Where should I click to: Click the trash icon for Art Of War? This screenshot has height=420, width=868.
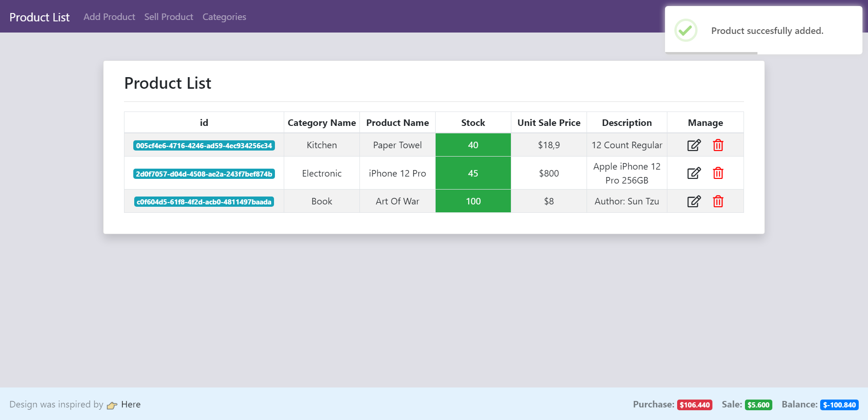(x=718, y=201)
